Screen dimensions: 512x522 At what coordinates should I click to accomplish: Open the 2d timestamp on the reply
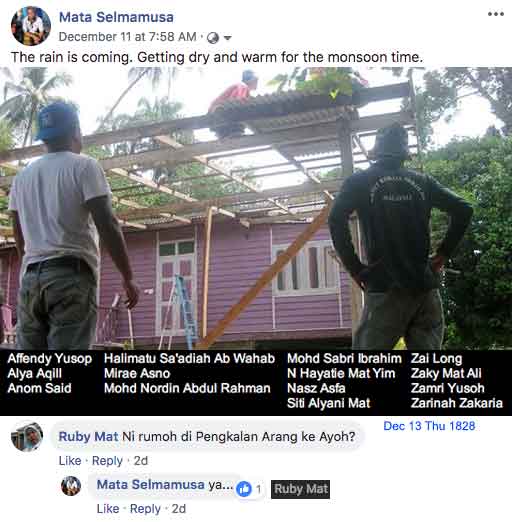179,509
